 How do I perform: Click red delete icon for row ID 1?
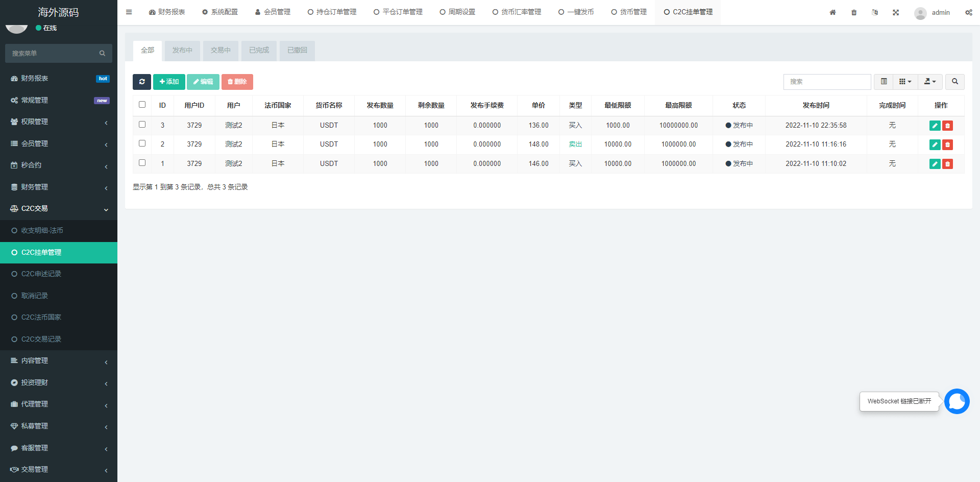click(x=947, y=164)
